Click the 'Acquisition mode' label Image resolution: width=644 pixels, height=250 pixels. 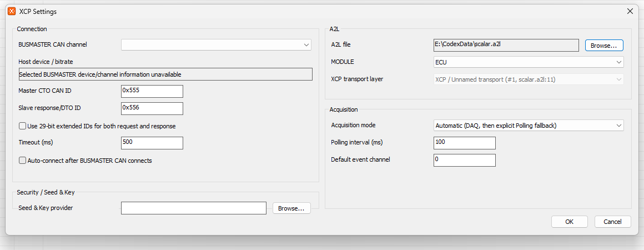click(353, 125)
